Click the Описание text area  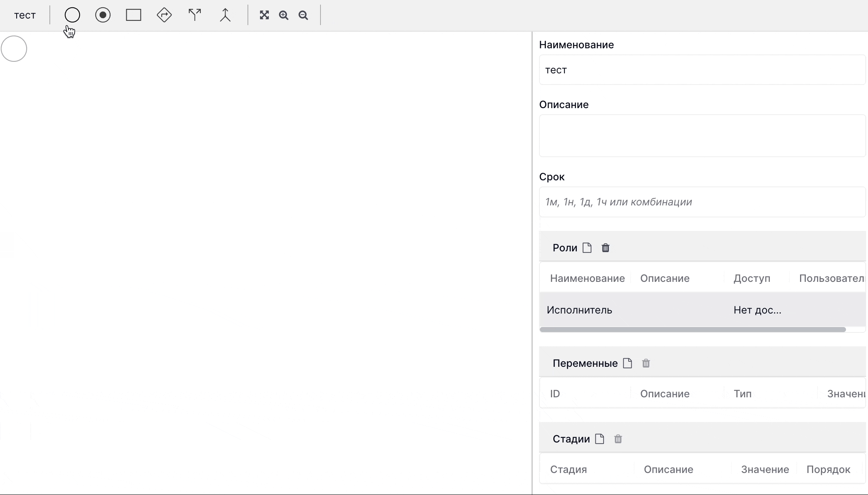coord(702,136)
